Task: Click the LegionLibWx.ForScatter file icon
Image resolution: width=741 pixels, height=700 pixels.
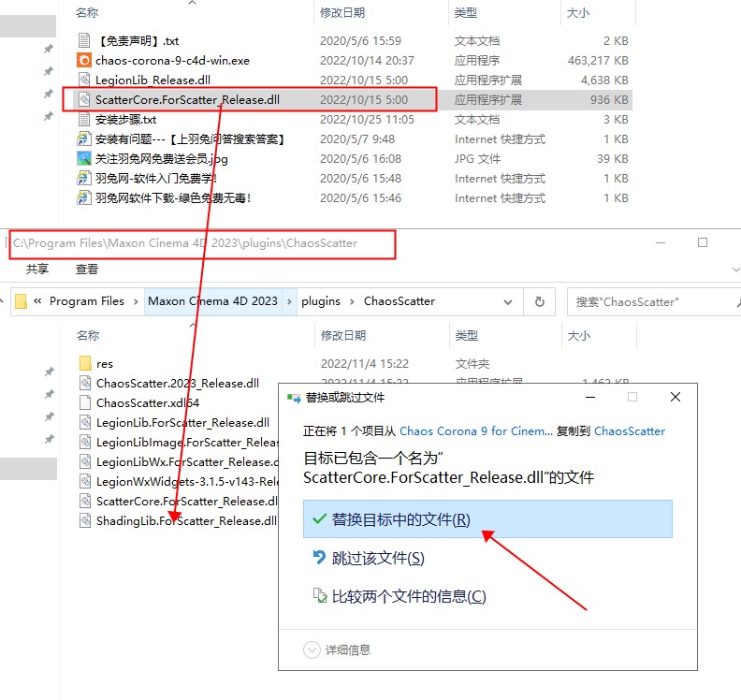Action: (85, 461)
